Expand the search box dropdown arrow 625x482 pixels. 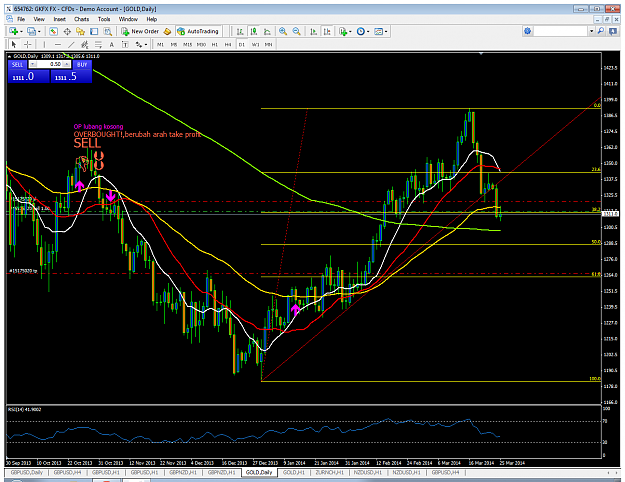click(x=592, y=31)
